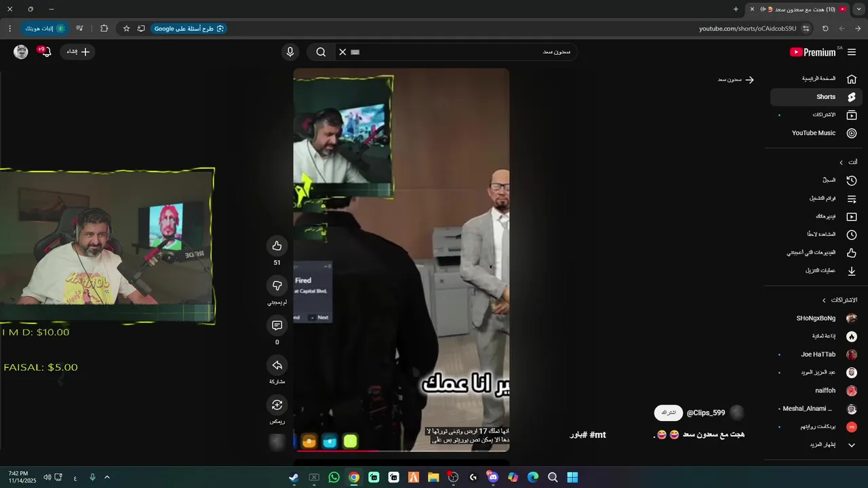This screenshot has height=488, width=868.
Task: Click the magnifier search button
Action: click(321, 52)
